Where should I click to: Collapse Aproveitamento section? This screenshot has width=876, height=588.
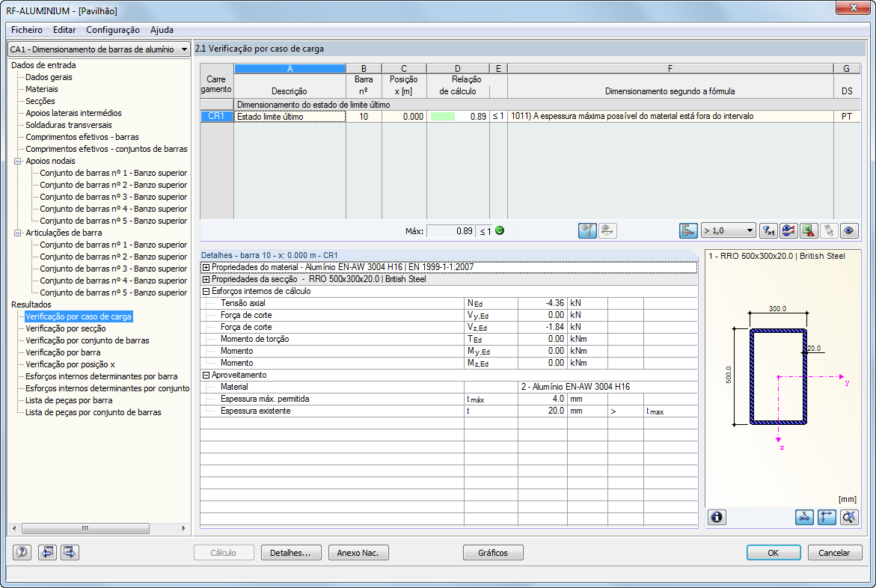point(206,375)
